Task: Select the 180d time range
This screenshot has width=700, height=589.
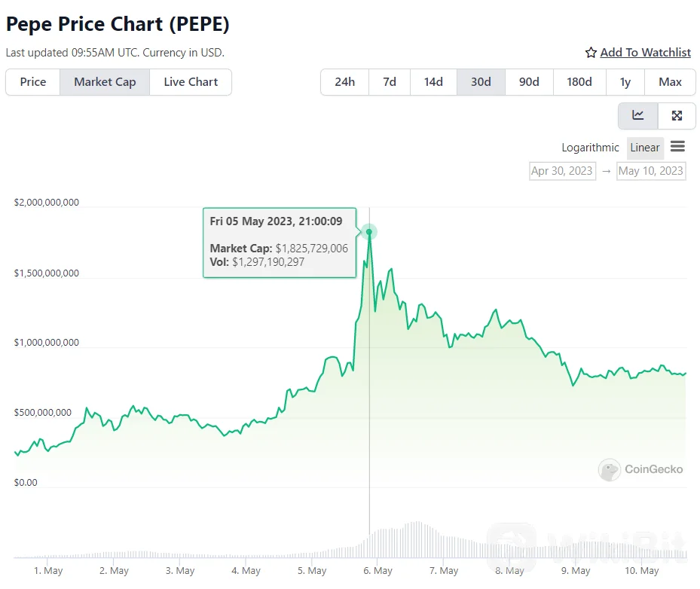Action: (579, 82)
